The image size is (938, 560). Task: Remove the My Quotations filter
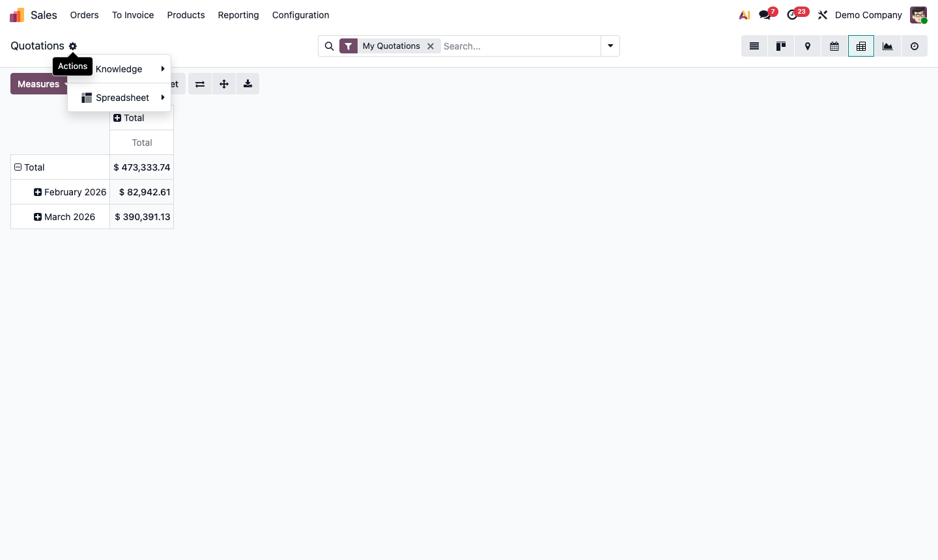click(x=431, y=46)
